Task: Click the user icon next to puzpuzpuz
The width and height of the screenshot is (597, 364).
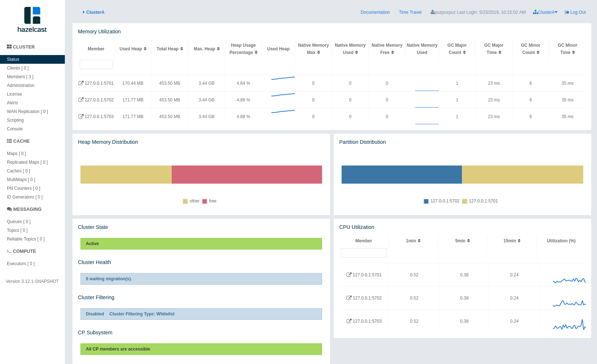Action: pos(433,12)
